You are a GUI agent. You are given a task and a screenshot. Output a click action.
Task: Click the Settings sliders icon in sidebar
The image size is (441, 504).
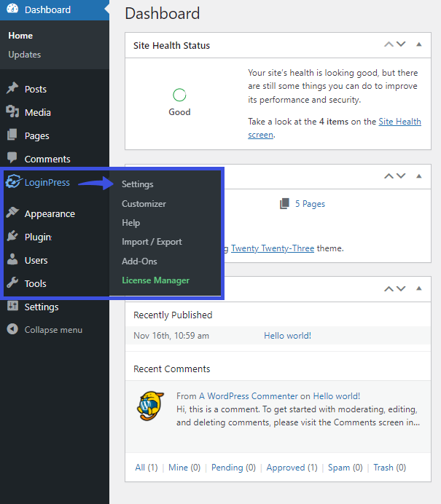12,306
